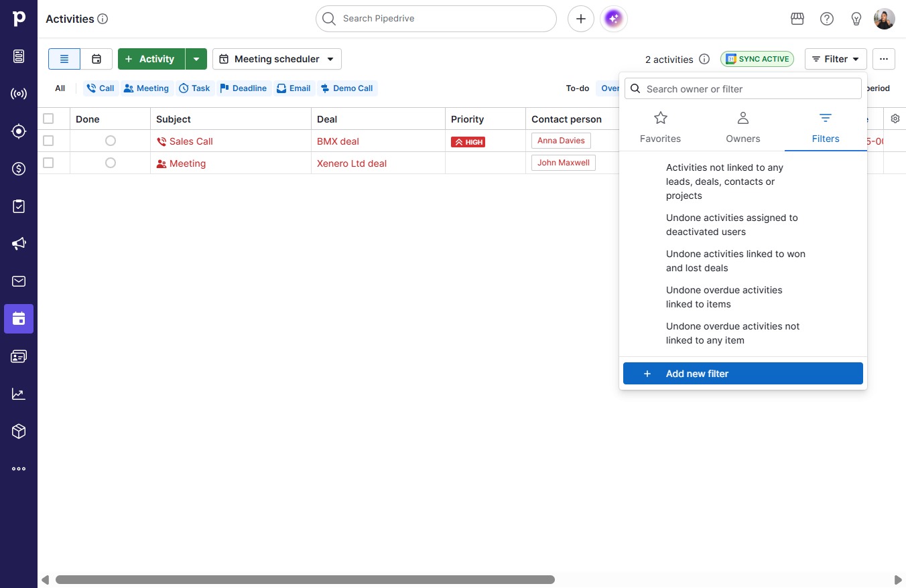This screenshot has width=906, height=588.
Task: Click the info icon next to 2 activities
Action: coord(704,59)
